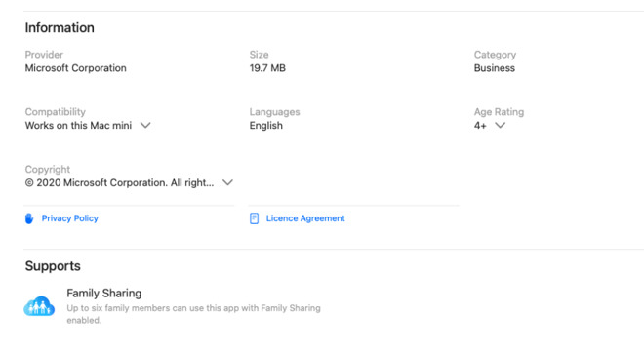This screenshot has height=355, width=644.
Task: Click the Family Sharing cloud icon
Action: pos(39,306)
